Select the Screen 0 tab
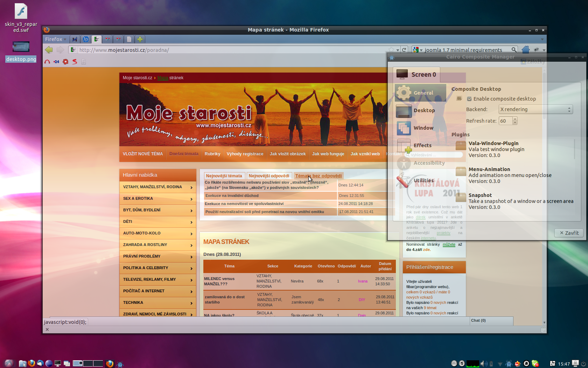Screen dimensions: 588x368 point(416,75)
